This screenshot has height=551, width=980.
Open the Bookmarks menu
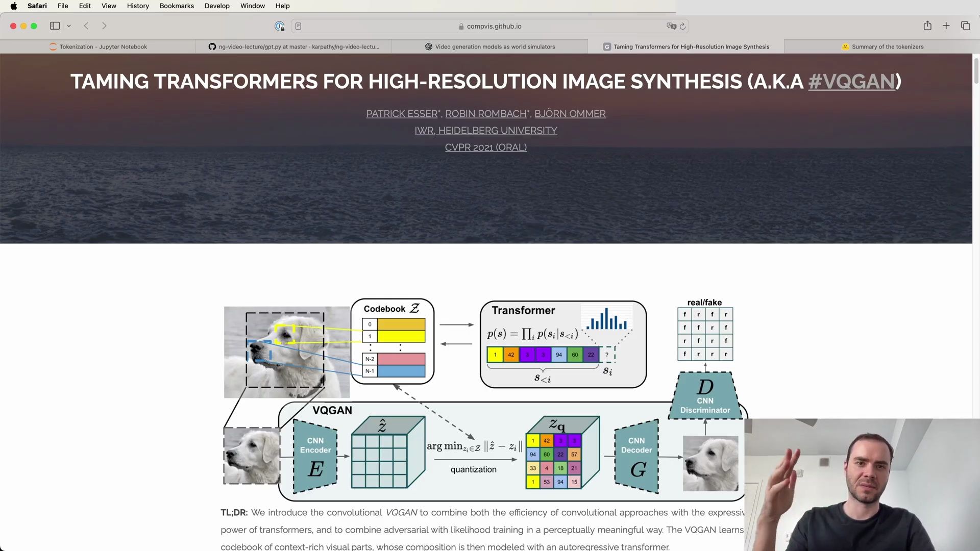177,6
